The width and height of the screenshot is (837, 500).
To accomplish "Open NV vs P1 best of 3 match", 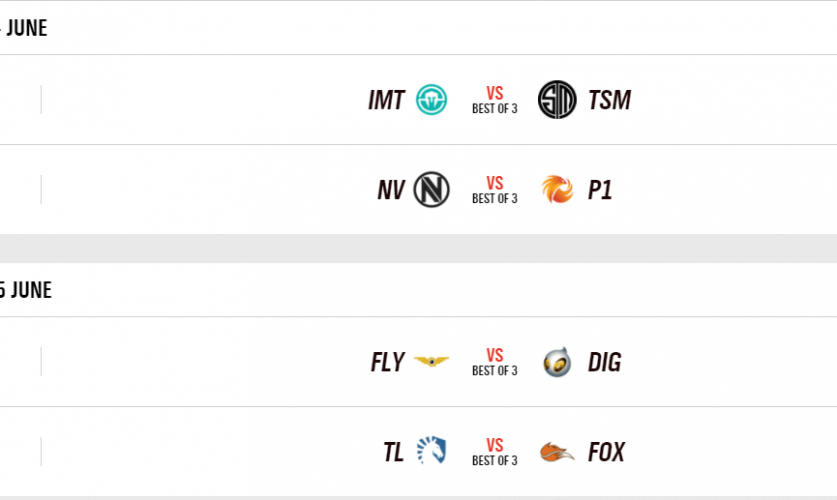I will coord(495,190).
